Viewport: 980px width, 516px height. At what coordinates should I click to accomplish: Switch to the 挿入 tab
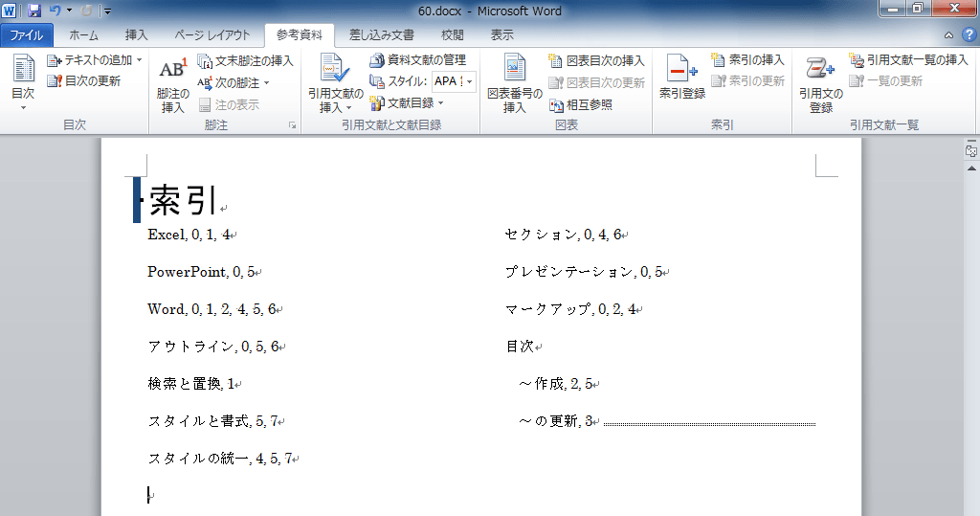(136, 35)
